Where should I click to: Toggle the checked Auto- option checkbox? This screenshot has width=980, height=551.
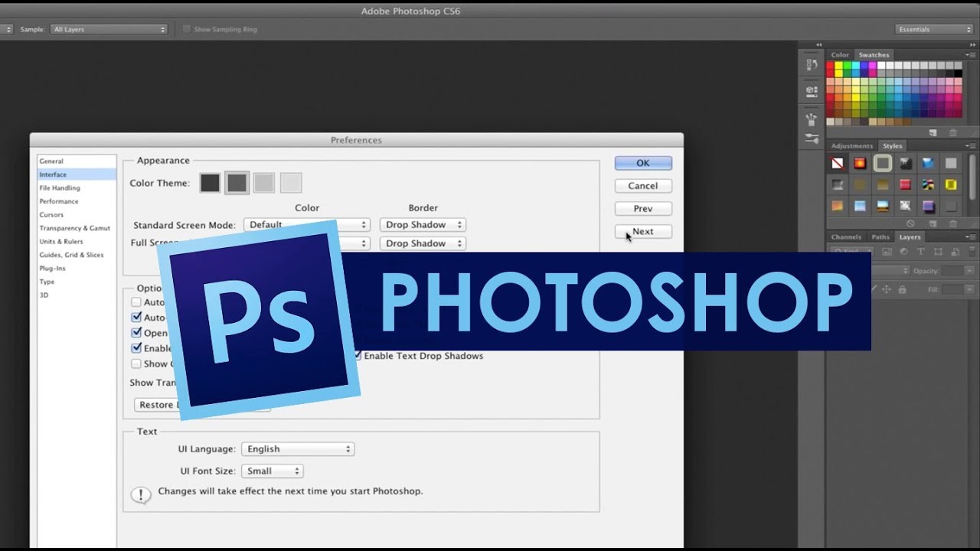[136, 318]
